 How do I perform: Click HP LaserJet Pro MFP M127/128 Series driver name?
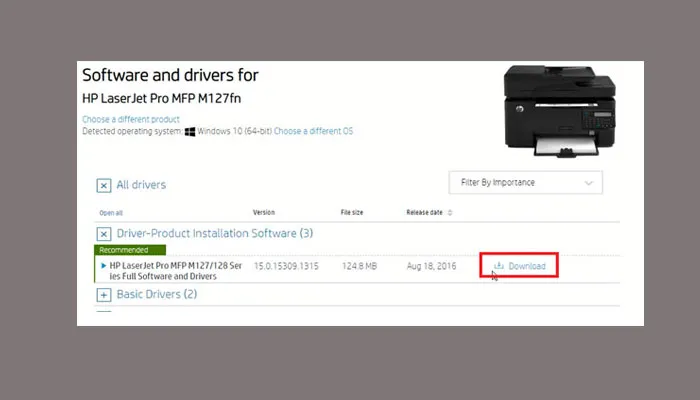[x=175, y=271]
